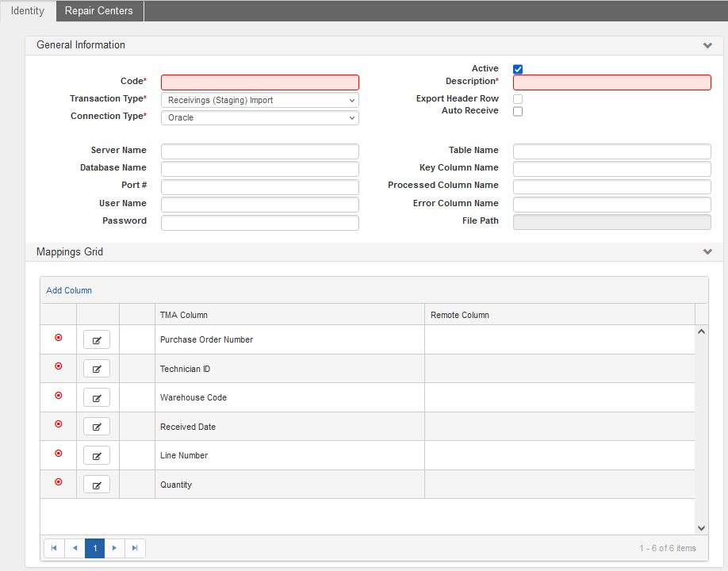Click edit icon for Purchase Order Number row

(x=97, y=340)
